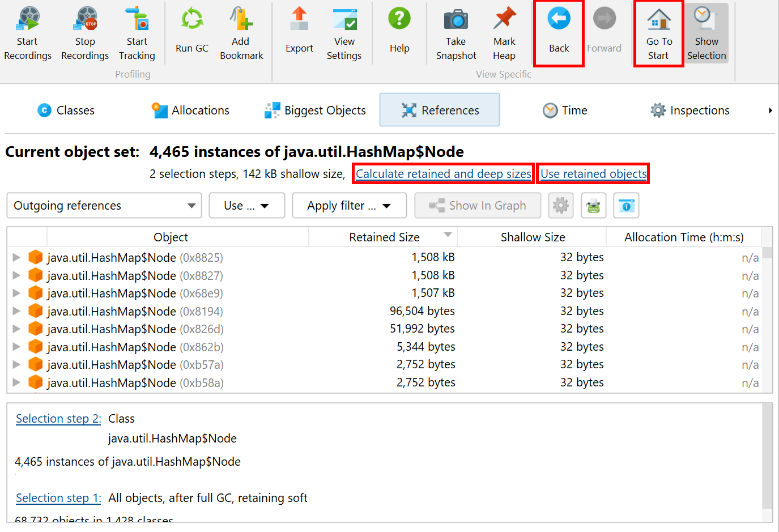Select object icon of HashMap$Node (0x862b)

click(36, 347)
